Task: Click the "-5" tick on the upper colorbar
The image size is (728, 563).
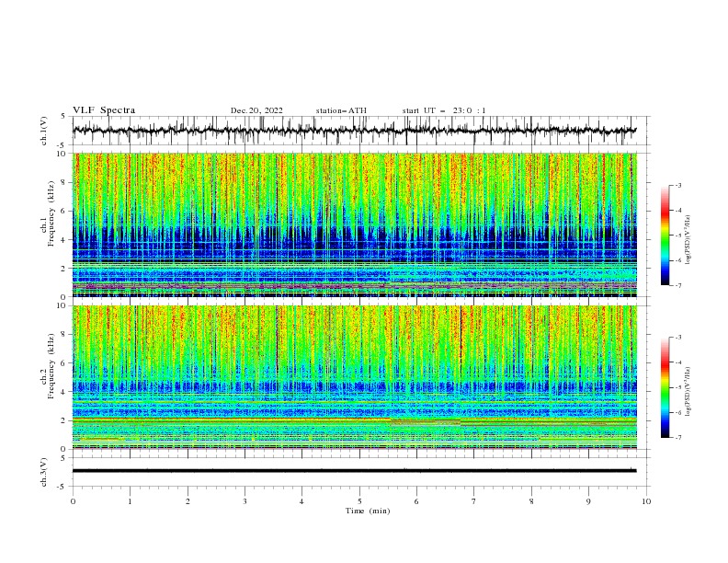Action: [x=678, y=236]
